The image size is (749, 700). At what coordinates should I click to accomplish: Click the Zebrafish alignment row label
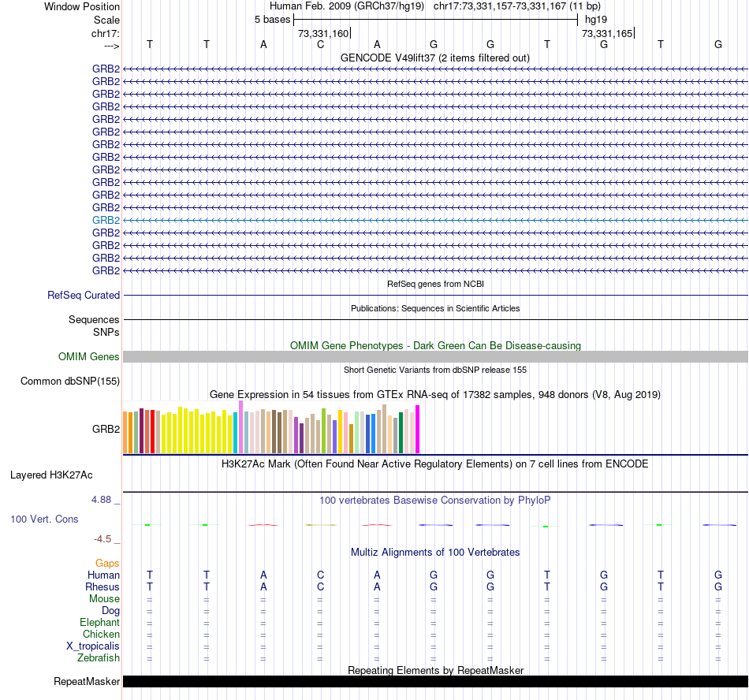(x=99, y=657)
